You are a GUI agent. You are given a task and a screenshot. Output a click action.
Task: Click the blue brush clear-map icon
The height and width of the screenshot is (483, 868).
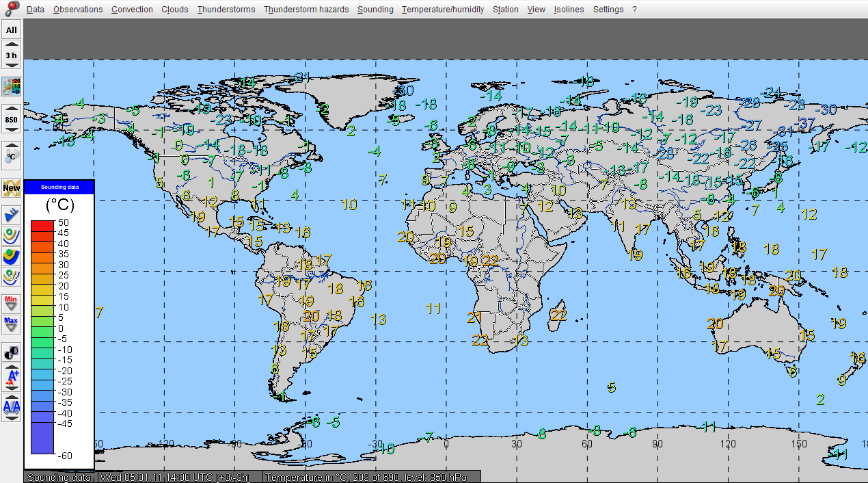coord(12,216)
